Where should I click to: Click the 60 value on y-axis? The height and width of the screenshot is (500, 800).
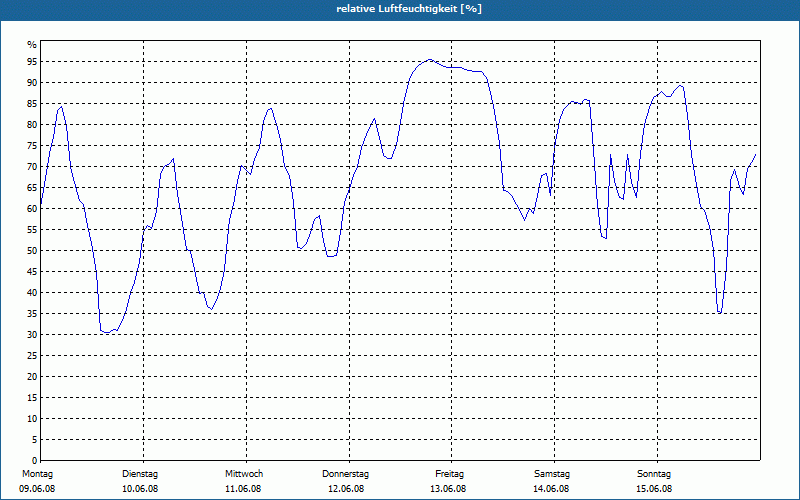32,209
